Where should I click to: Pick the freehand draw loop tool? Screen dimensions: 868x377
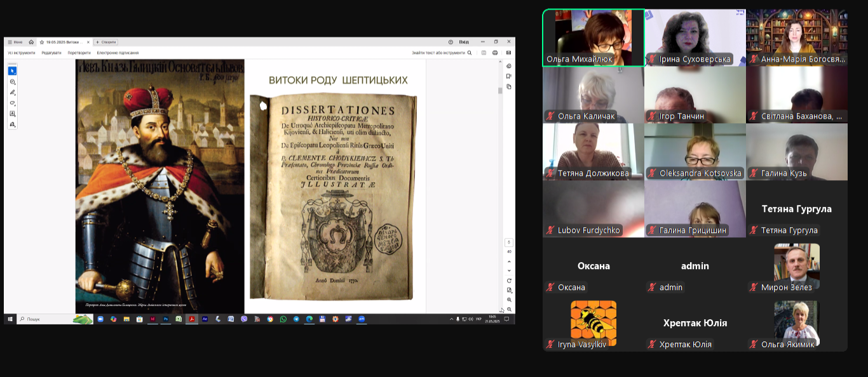point(12,103)
